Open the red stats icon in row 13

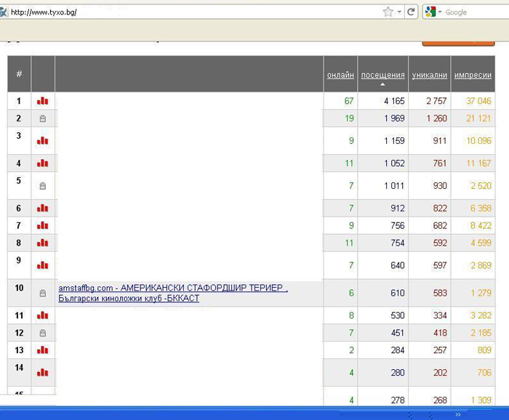point(42,350)
